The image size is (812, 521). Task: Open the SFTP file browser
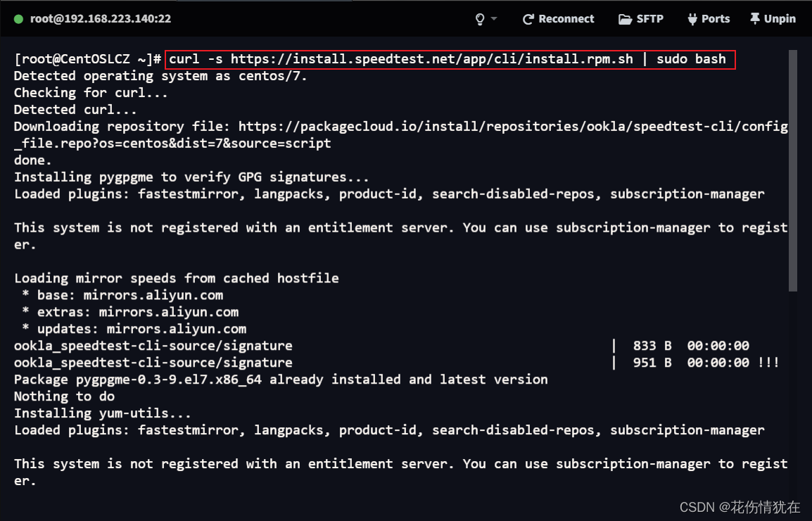tap(641, 19)
